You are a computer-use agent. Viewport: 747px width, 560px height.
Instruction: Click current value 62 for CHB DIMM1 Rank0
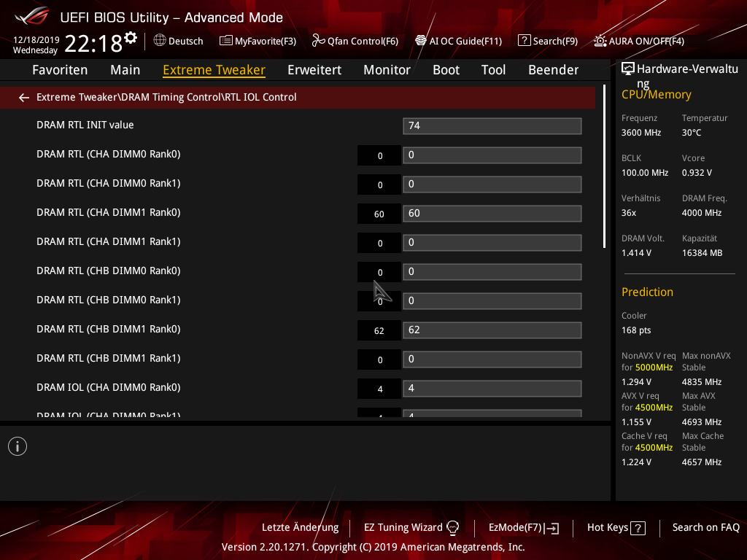click(379, 331)
